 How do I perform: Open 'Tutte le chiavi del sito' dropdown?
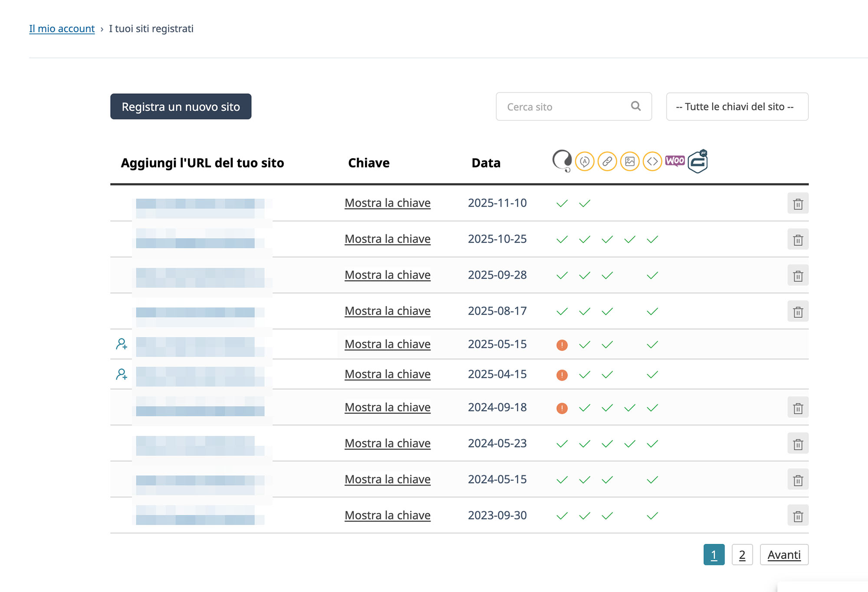(737, 107)
